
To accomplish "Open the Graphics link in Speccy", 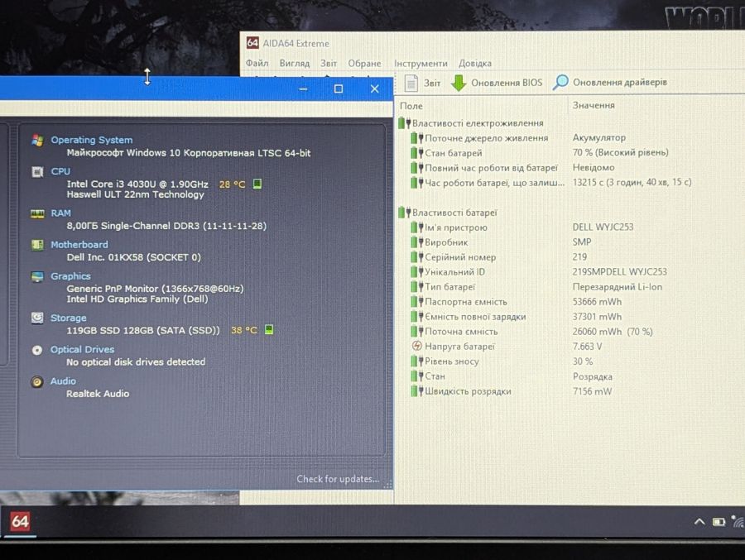I will pyautogui.click(x=70, y=276).
